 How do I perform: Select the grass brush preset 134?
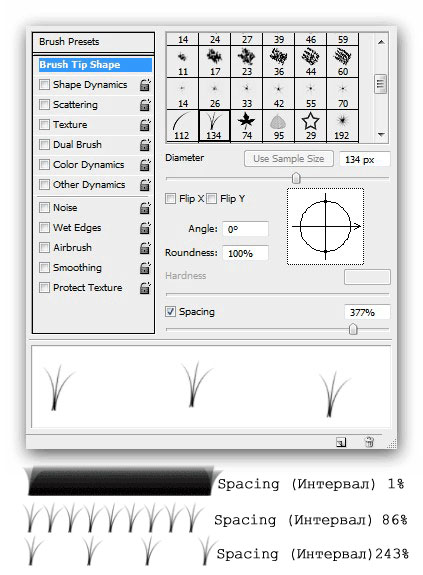[x=214, y=125]
